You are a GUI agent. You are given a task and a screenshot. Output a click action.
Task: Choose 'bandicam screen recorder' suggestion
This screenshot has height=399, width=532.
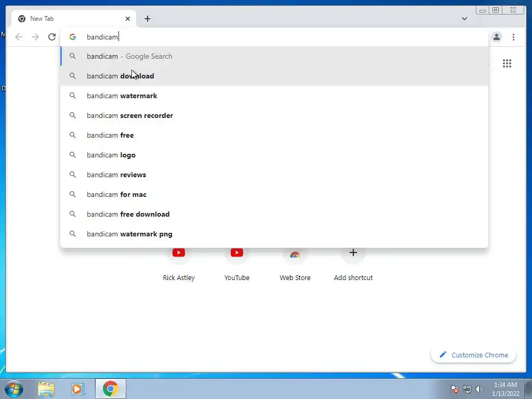274,115
